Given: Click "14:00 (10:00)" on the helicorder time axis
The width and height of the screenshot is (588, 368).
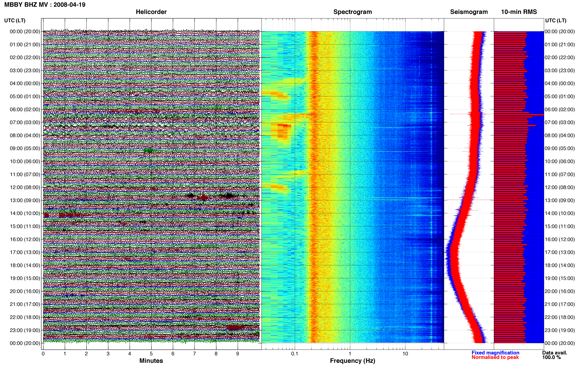Looking at the screenshot, I should 25,213.
